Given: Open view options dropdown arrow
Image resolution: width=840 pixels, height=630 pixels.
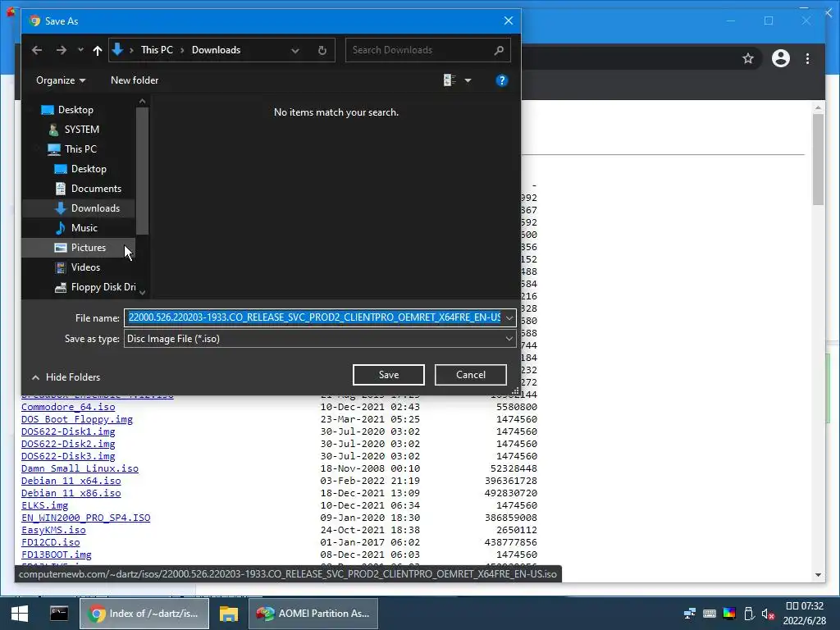Looking at the screenshot, I should tap(468, 80).
